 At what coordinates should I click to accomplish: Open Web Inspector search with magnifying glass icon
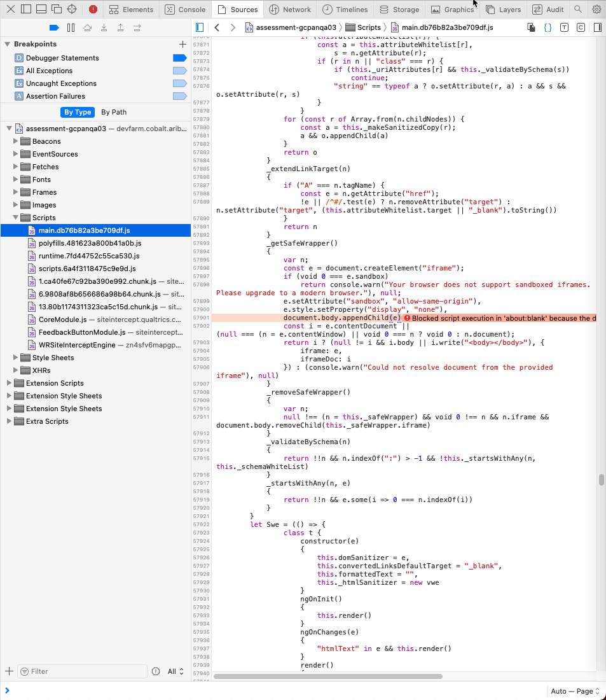pos(577,10)
